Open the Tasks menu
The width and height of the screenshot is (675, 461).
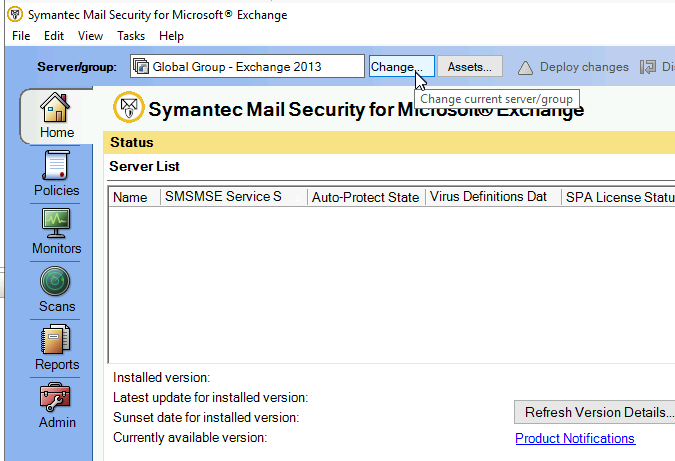tap(131, 36)
